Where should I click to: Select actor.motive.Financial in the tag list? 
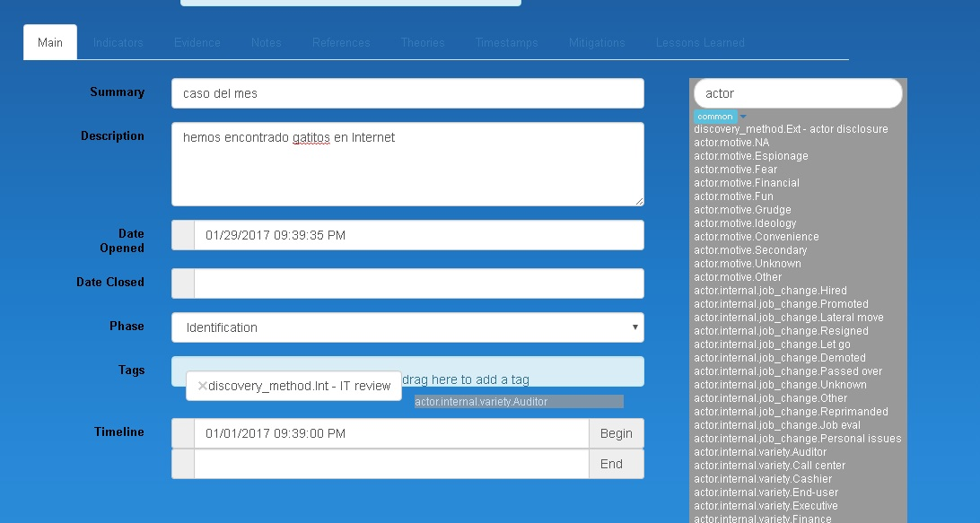746,183
